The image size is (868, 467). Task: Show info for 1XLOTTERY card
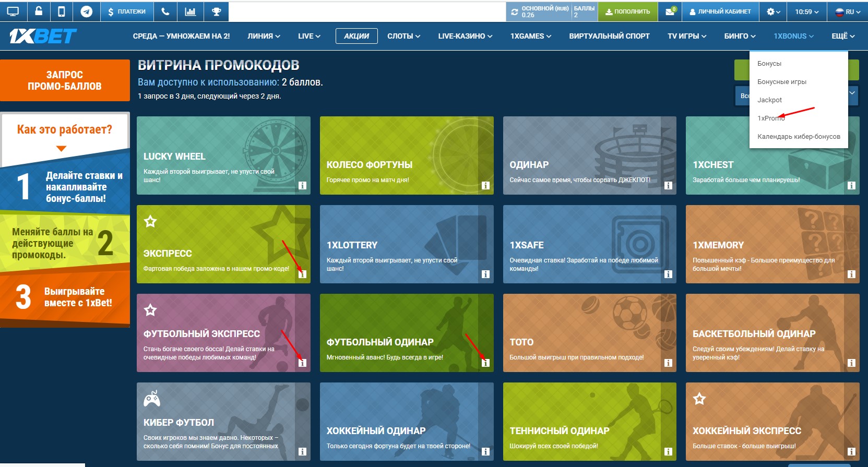point(485,274)
